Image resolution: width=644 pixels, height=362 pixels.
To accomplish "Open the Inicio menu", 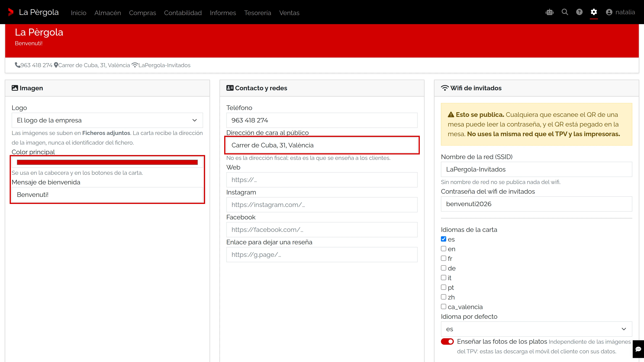I will [78, 13].
